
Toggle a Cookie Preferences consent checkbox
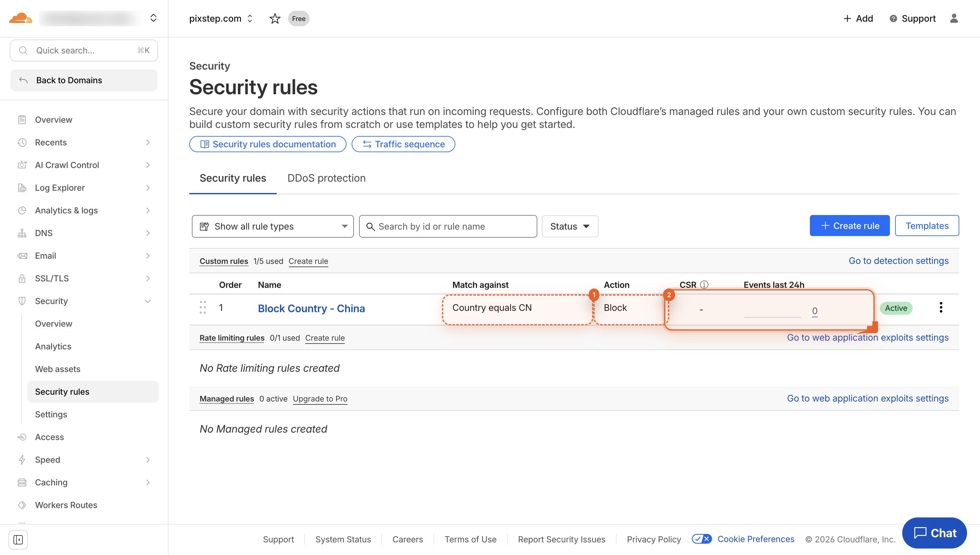(701, 539)
